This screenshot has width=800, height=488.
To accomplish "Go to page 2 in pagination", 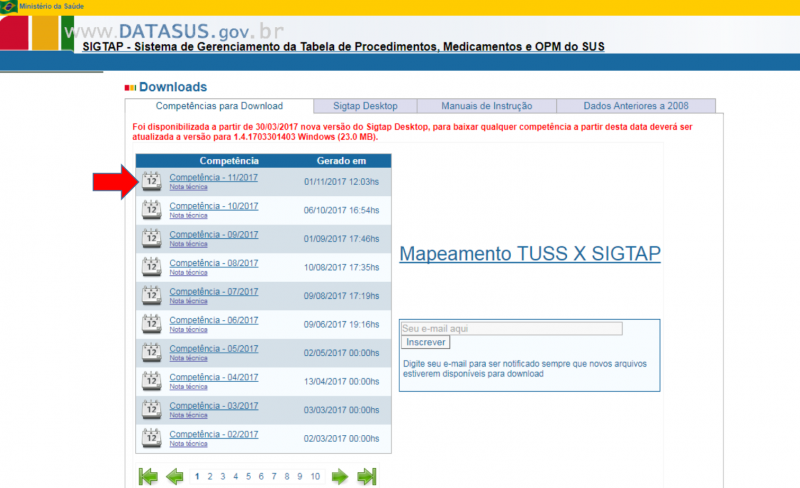I will (210, 476).
